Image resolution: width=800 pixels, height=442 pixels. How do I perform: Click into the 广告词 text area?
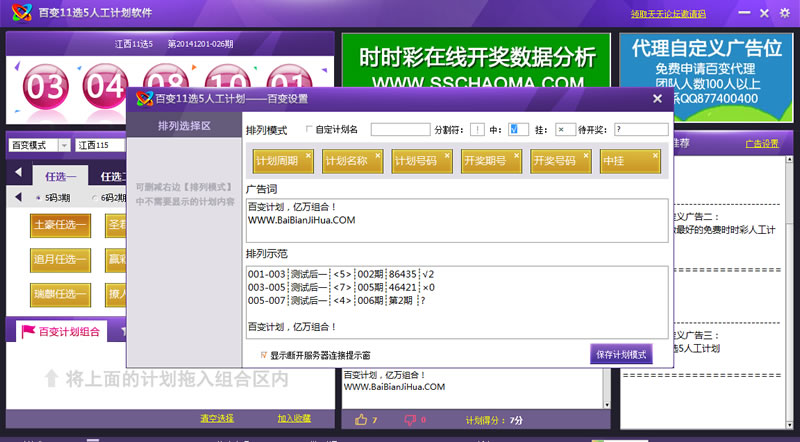pos(457,220)
